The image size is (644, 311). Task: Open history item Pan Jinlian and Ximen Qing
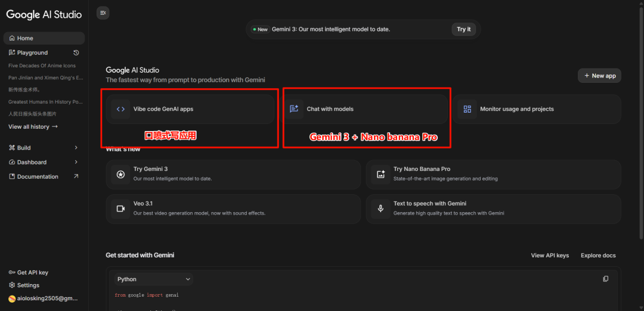click(x=45, y=77)
